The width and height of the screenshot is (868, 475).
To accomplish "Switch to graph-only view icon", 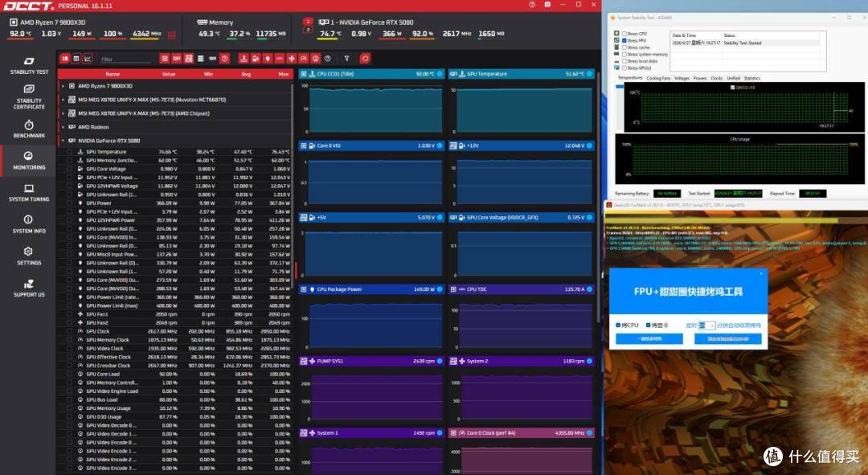I will tap(88, 59).
